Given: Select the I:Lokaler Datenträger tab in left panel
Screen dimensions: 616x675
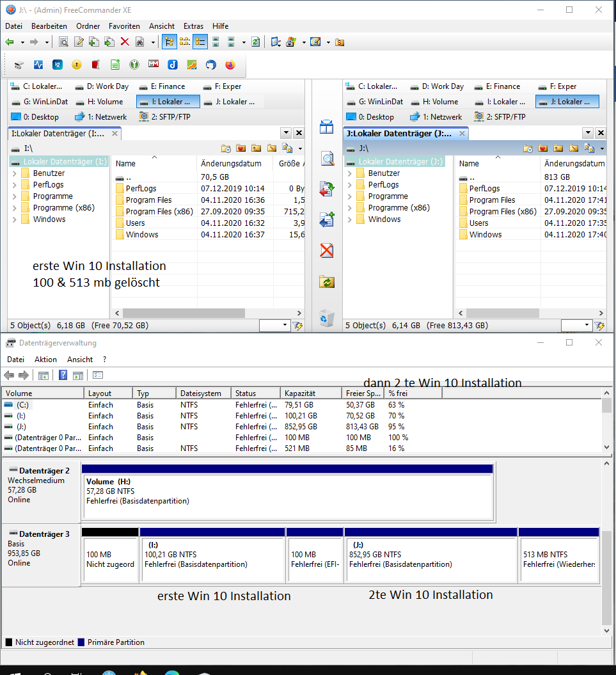Looking at the screenshot, I should tap(64, 134).
